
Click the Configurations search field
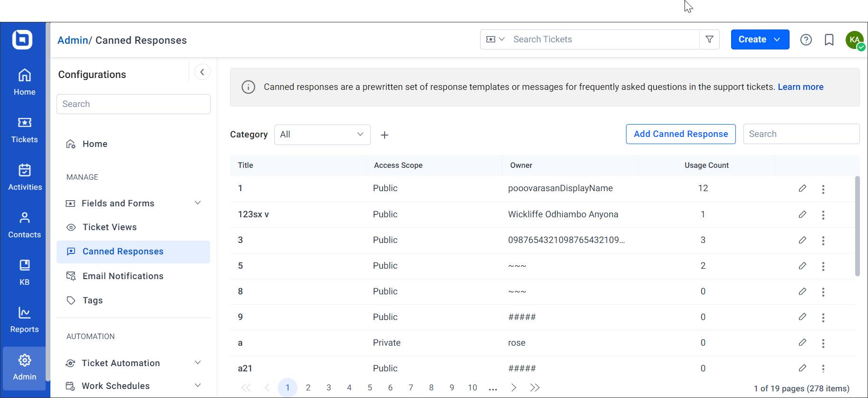click(x=134, y=104)
